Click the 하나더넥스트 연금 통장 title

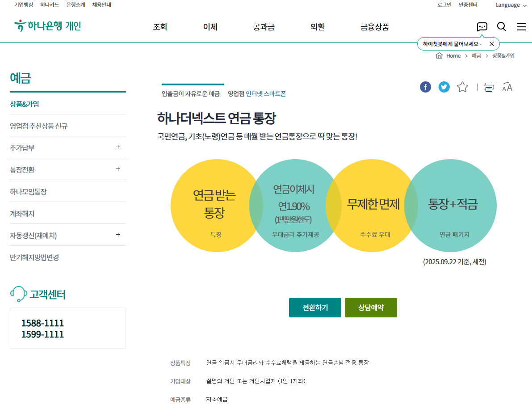[x=217, y=118]
